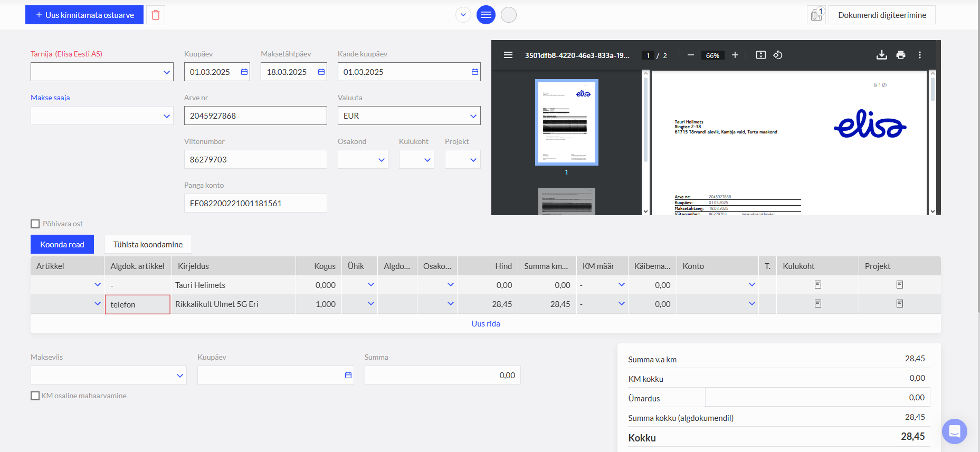Click the Panga konto input field

point(255,203)
